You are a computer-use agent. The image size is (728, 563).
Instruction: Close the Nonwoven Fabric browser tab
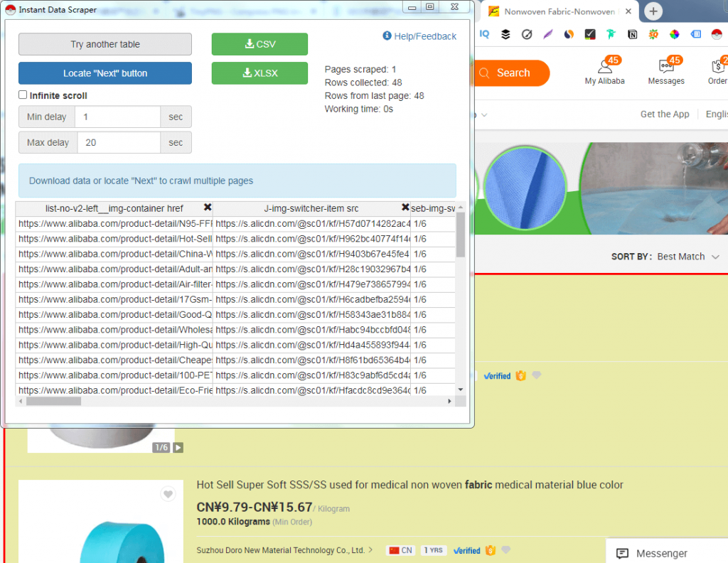(628, 11)
